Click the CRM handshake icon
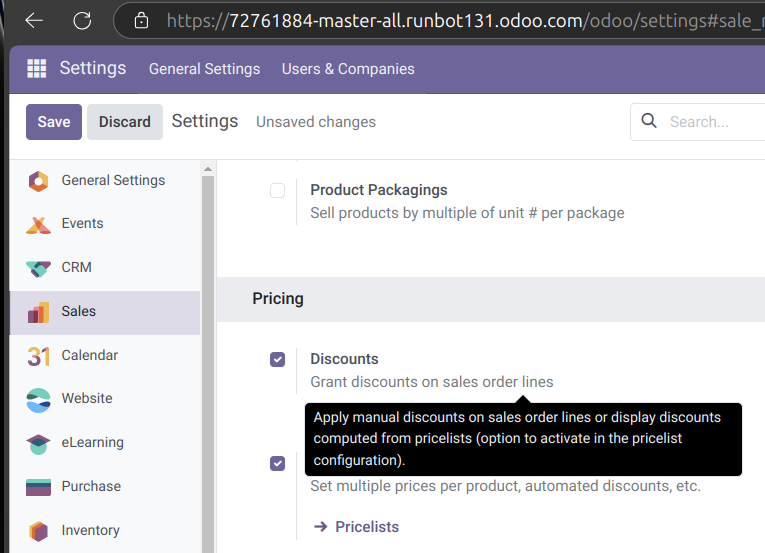The image size is (765, 553). [x=38, y=268]
